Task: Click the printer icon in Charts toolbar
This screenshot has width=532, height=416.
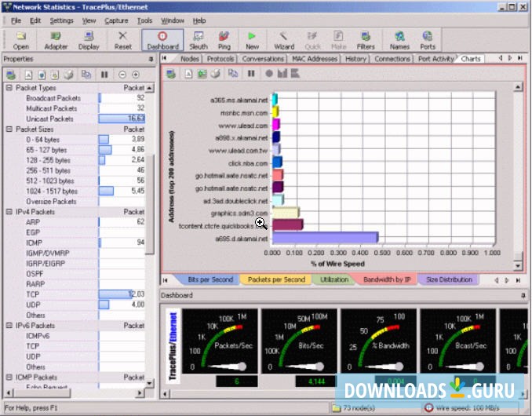Action: click(x=215, y=74)
